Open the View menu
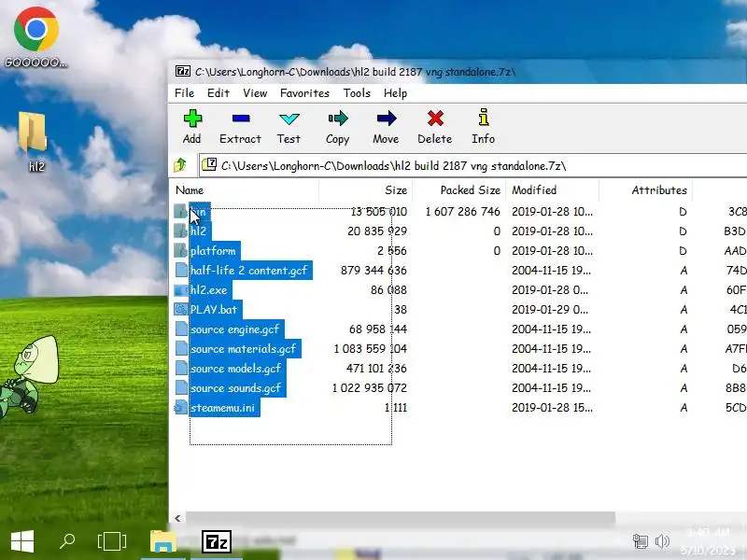This screenshot has height=560, width=747. 255,93
